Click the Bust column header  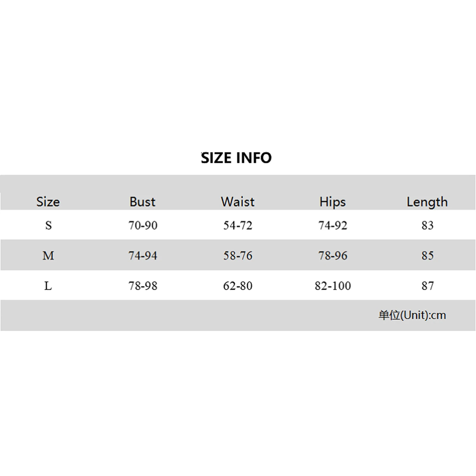[143, 202]
